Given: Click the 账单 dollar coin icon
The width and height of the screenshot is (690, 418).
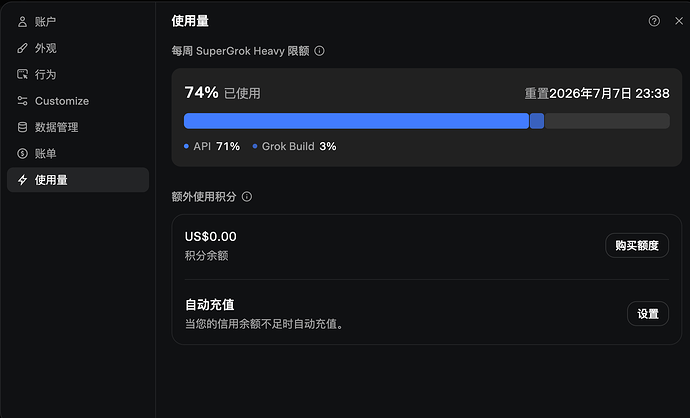Looking at the screenshot, I should coord(22,154).
